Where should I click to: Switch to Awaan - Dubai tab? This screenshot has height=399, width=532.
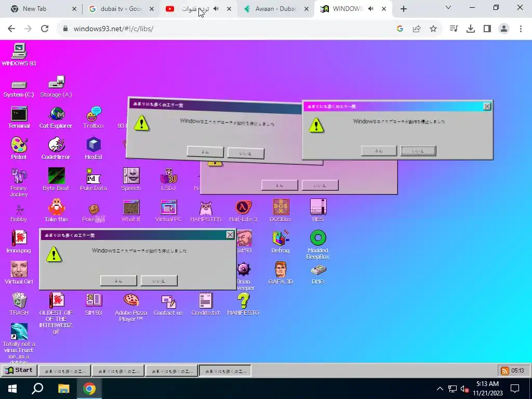click(x=275, y=9)
